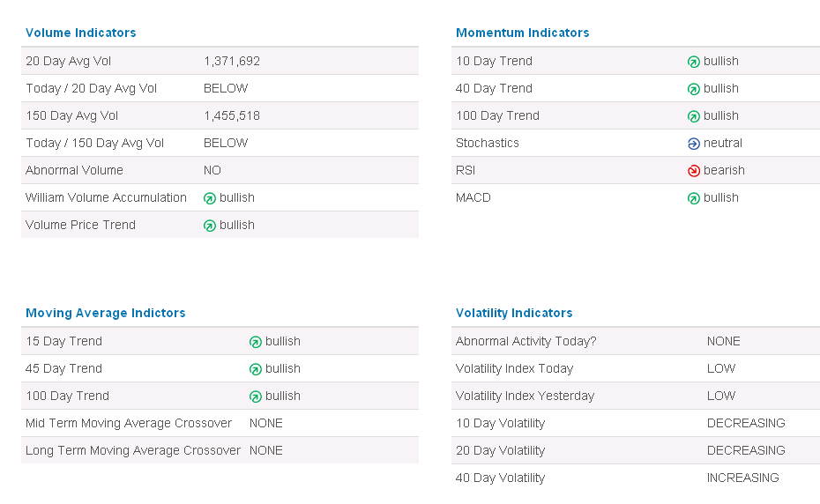820x504 pixels.
Task: Select the 20 Day Volatility label
Action: [501, 450]
